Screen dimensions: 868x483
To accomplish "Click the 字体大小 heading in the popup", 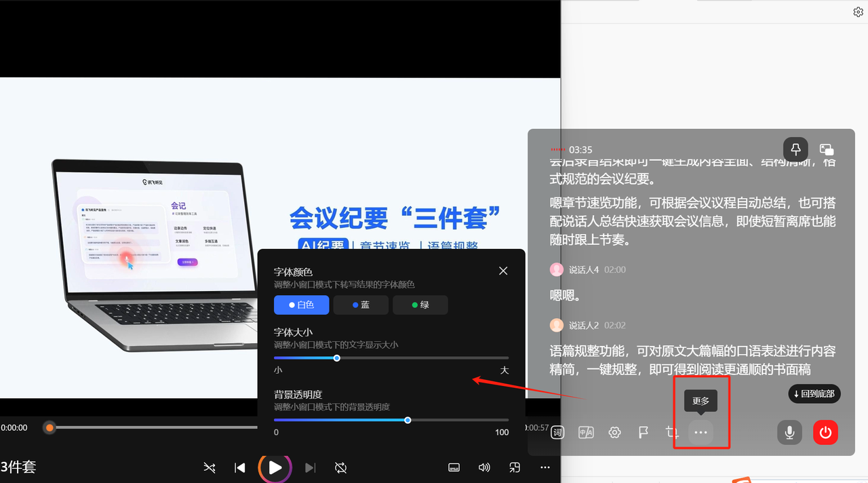I will (x=293, y=332).
